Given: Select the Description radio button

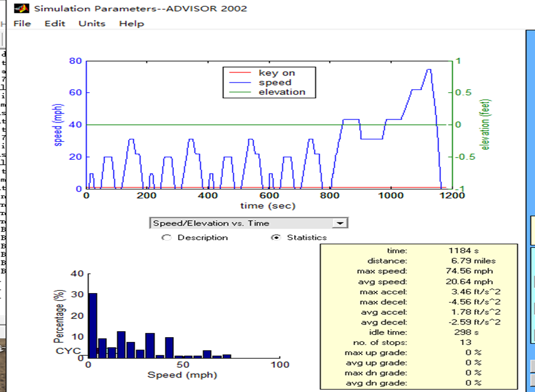Looking at the screenshot, I should [166, 238].
